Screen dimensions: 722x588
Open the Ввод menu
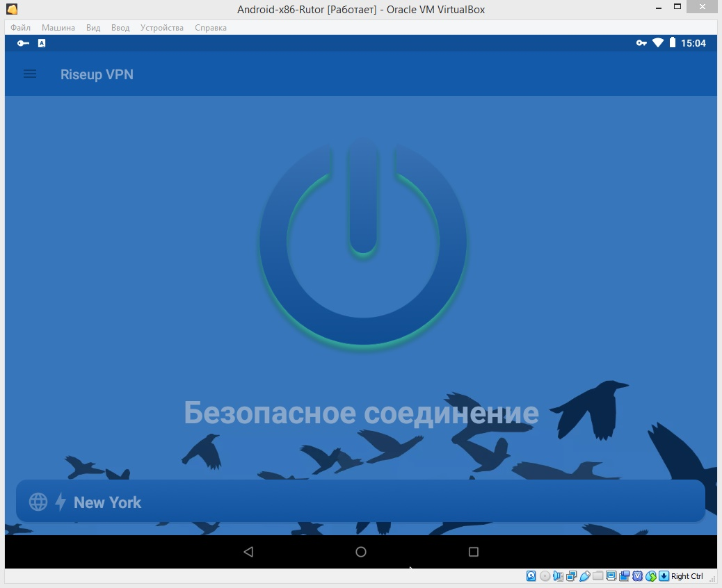120,28
